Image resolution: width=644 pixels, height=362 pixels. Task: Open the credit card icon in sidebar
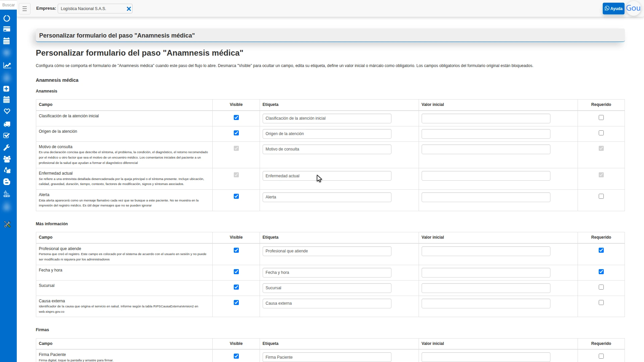[7, 29]
